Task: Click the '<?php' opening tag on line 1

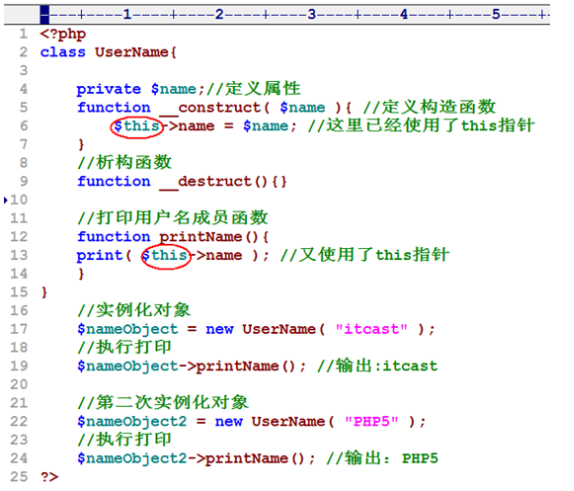Action: [63, 34]
